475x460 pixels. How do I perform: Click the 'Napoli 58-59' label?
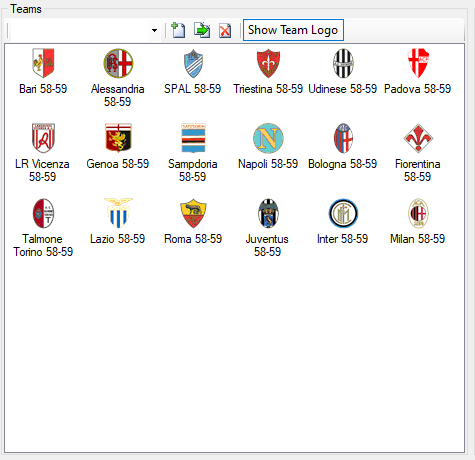click(x=268, y=164)
